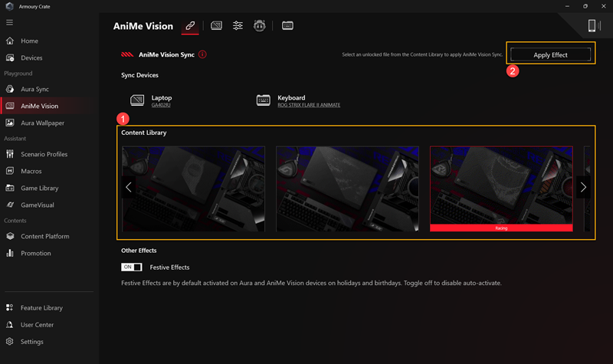Click the Devices icon in the sidebar
613x364 pixels.
pos(10,58)
